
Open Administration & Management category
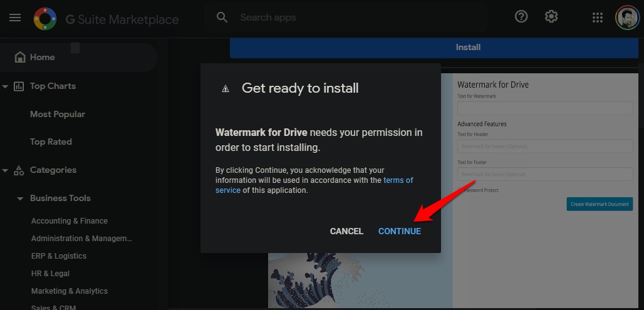point(81,239)
